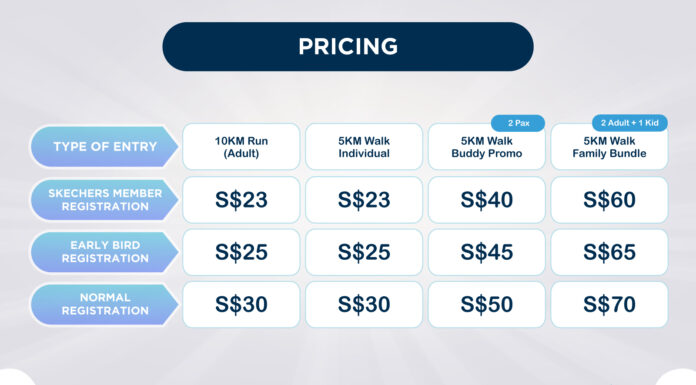Select the S$45 early bird Buddy Promo price

(x=486, y=252)
